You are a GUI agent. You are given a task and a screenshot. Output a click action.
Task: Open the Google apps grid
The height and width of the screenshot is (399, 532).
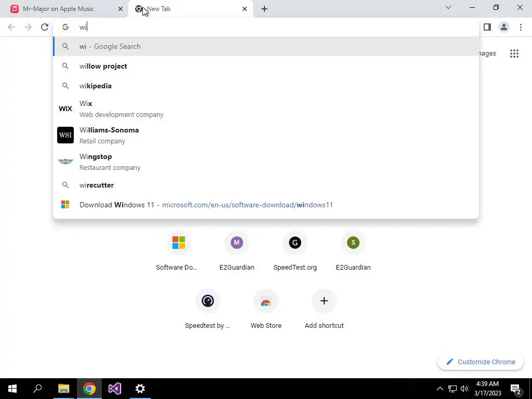[x=514, y=54]
